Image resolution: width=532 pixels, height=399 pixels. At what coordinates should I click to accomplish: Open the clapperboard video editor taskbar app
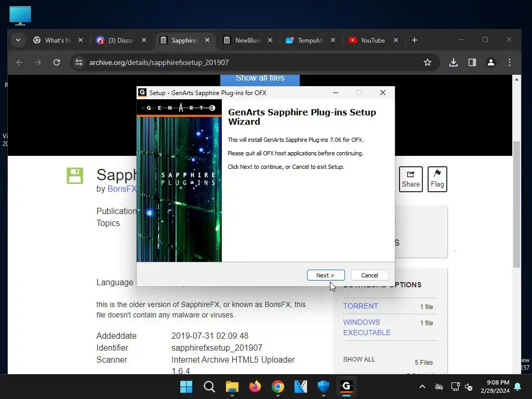tap(301, 387)
